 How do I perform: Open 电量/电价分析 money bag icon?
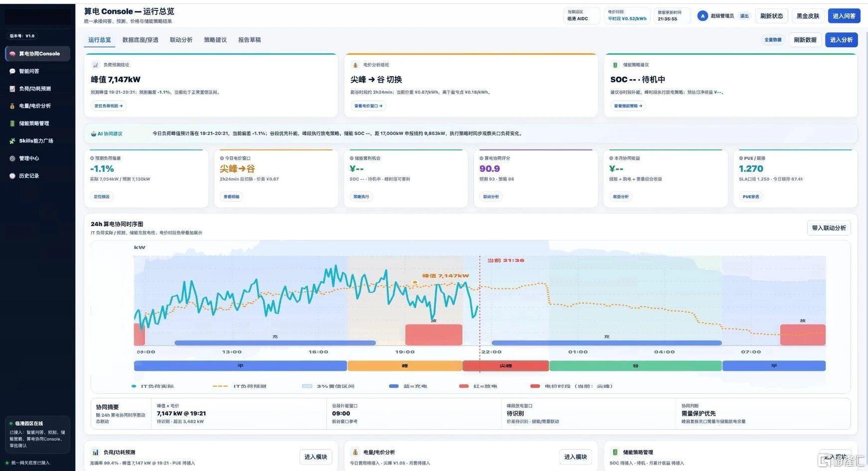[x=12, y=106]
